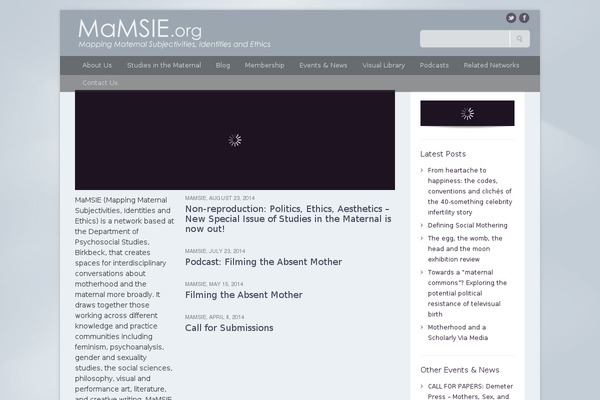This screenshot has height=400, width=600.
Task: Open CALL FOR PAPERS: Demeter Press link
Action: tap(470, 391)
